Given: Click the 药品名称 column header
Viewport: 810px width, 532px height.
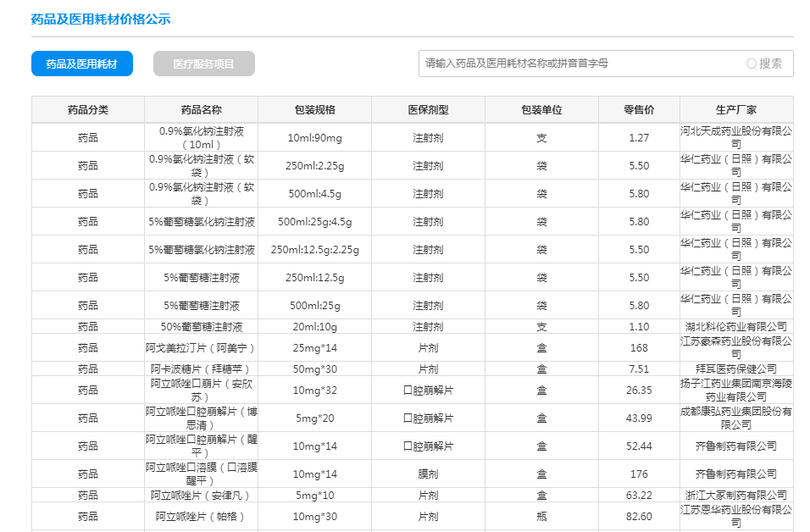Looking at the screenshot, I should (x=202, y=109).
